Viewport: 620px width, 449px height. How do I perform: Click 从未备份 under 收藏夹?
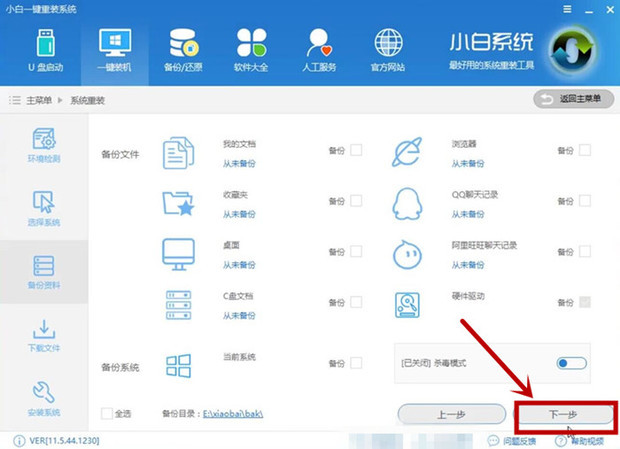coord(239,214)
